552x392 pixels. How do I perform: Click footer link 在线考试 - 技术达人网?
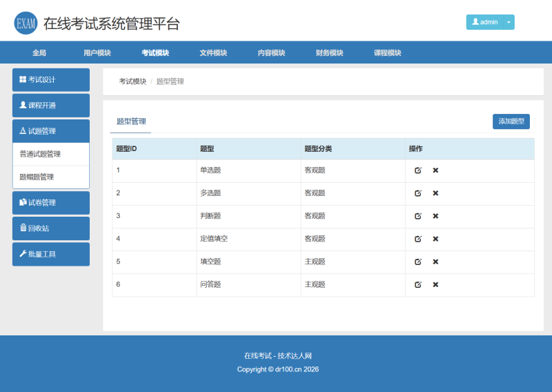(x=278, y=356)
